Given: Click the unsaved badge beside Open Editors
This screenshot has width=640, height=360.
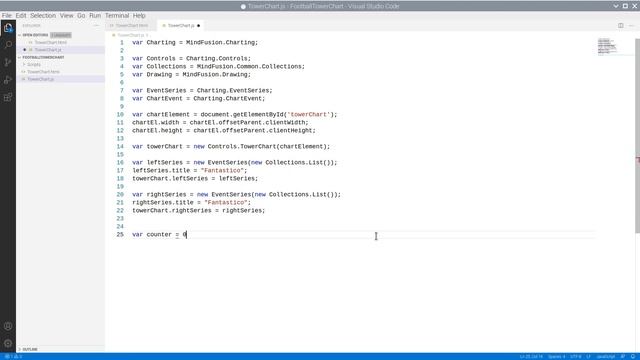Looking at the screenshot, I should pos(61,35).
